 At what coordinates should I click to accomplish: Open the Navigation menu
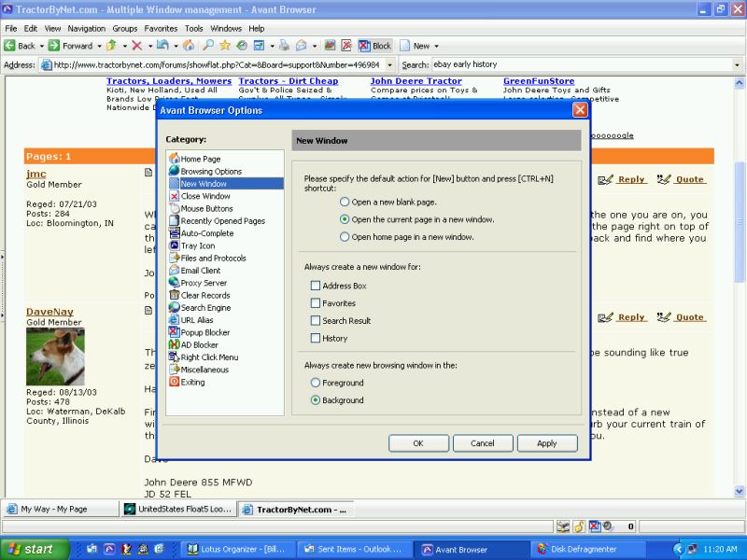86,29
